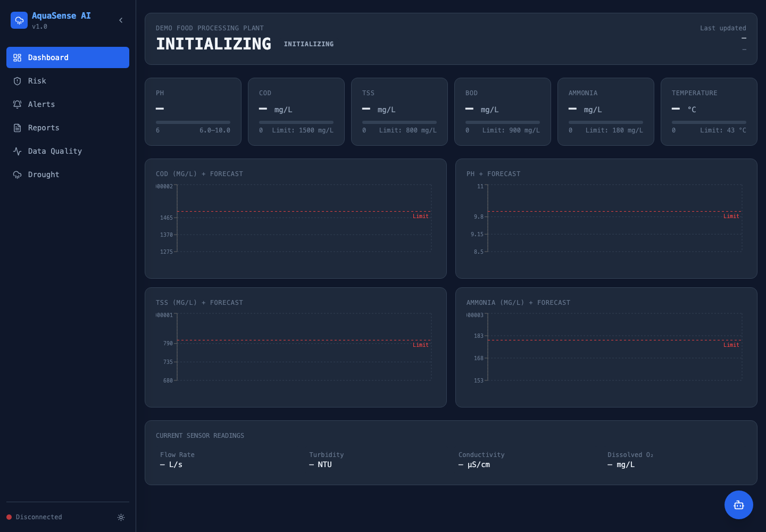
Task: Navigate to Data Quality
Action: (68, 151)
